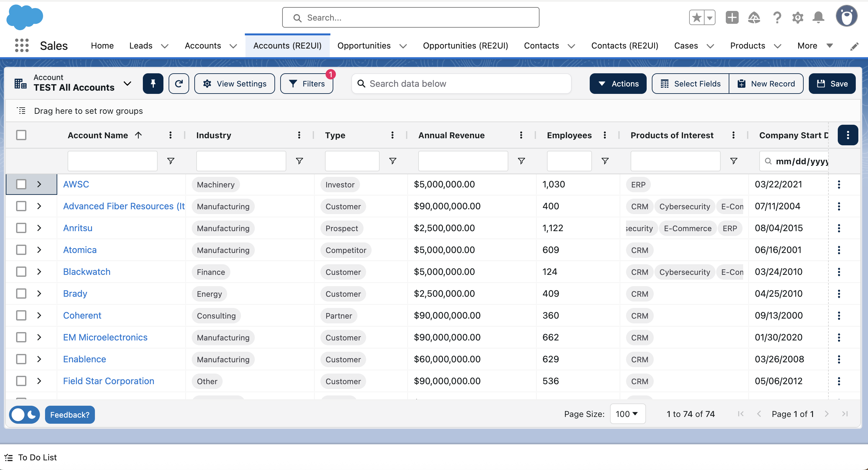The height and width of the screenshot is (470, 868).
Task: Click the Annual Revenue filter funnel
Action: coord(521,161)
